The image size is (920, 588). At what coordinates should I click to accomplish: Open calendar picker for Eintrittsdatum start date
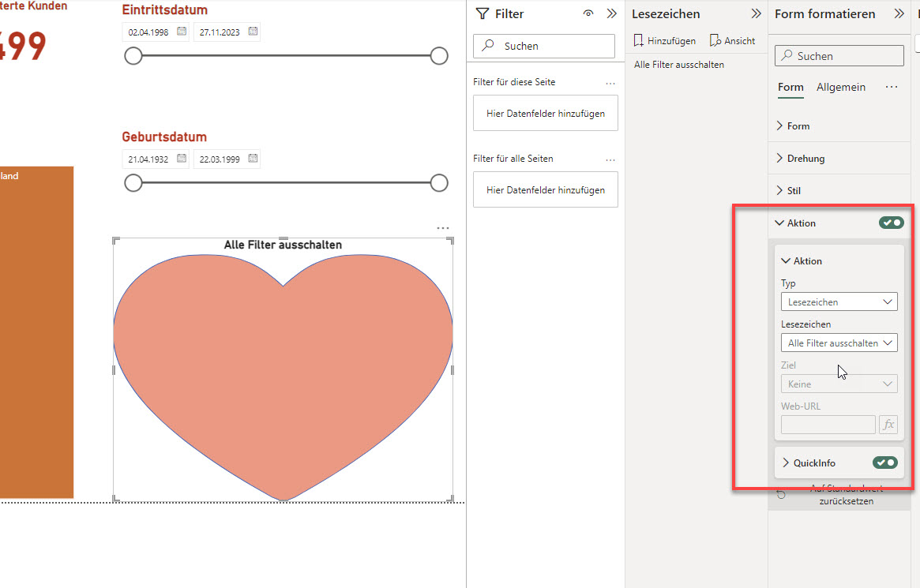point(182,32)
